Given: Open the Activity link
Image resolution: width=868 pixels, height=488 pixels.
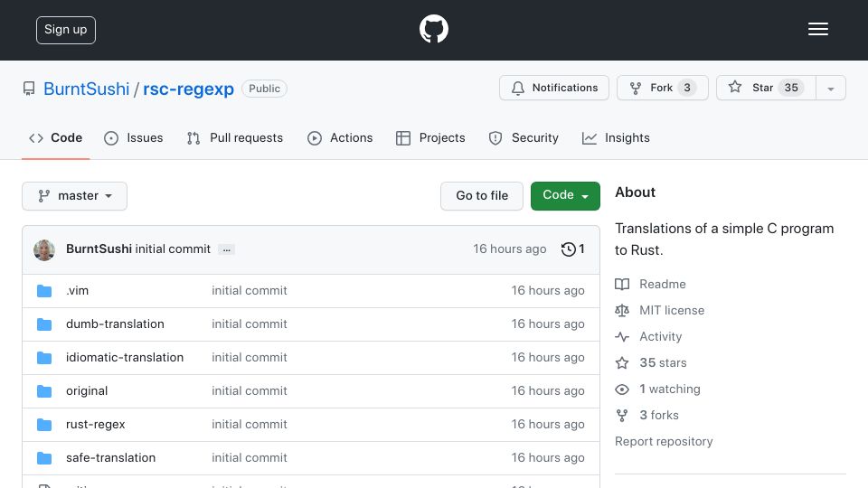Looking at the screenshot, I should pyautogui.click(x=660, y=336).
